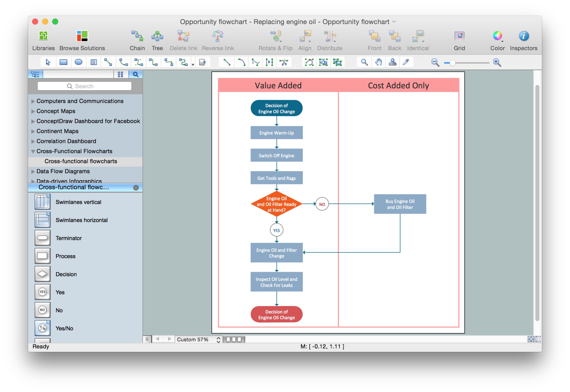
Task: Select the Tree layout tool
Action: [157, 36]
